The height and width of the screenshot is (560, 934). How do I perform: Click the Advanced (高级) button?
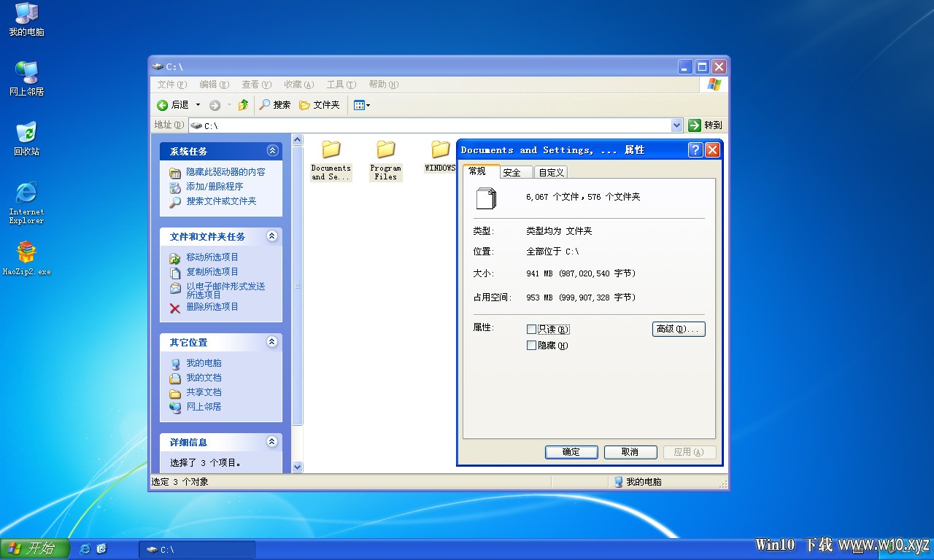pos(679,329)
